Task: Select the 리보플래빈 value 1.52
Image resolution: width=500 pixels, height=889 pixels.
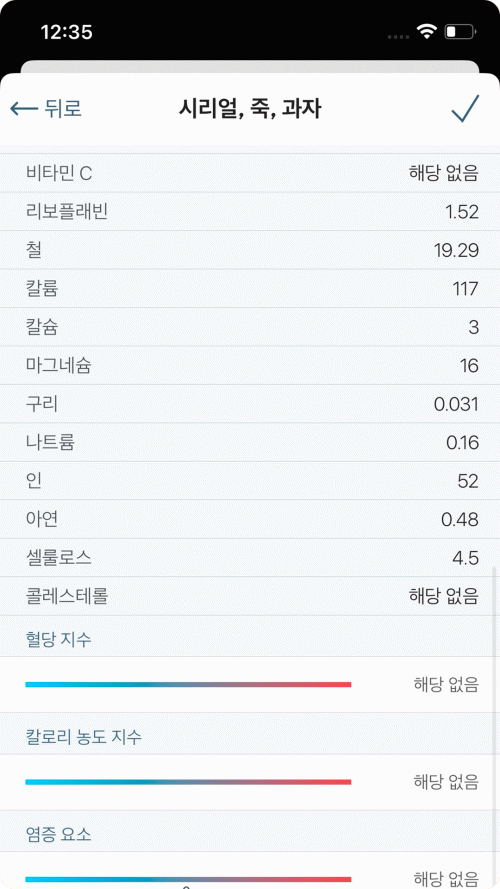Action: (x=461, y=212)
